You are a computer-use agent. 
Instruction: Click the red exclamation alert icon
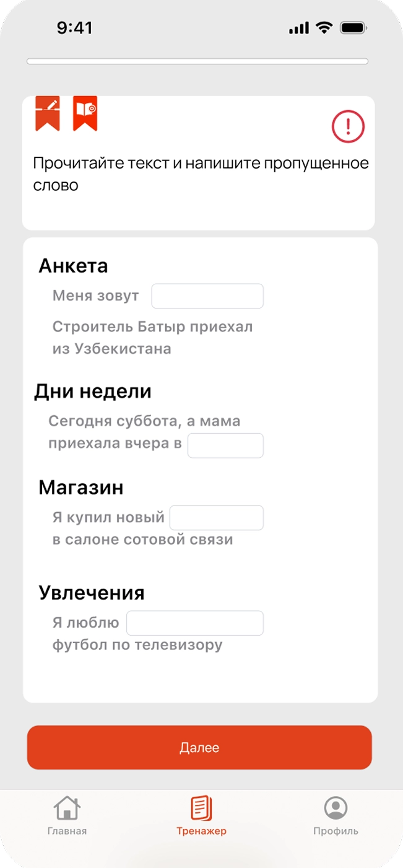[347, 125]
